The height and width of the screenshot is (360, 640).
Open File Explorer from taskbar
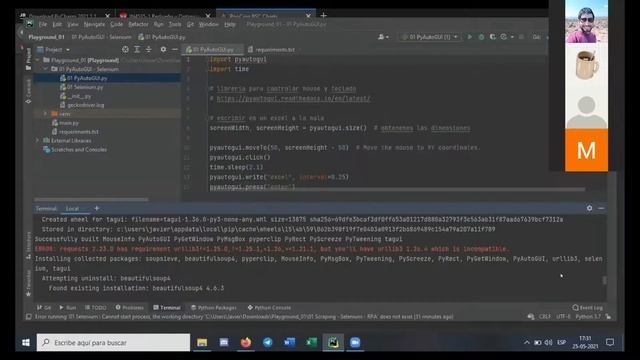coord(202,342)
